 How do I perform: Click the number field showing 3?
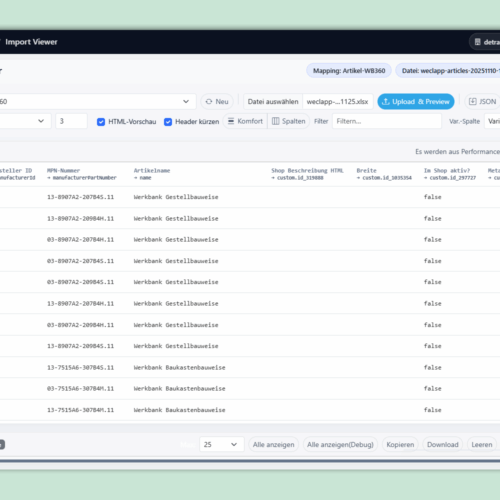click(71, 121)
